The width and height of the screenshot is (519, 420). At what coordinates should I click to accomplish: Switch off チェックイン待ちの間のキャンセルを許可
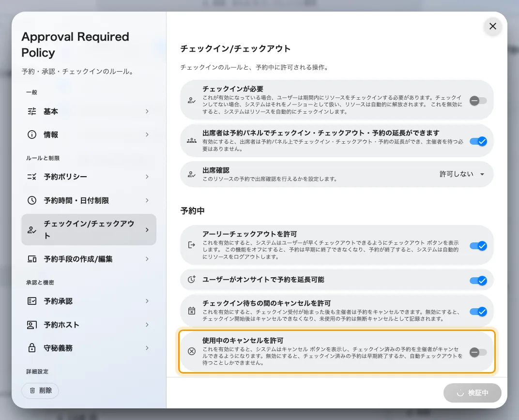pos(478,312)
